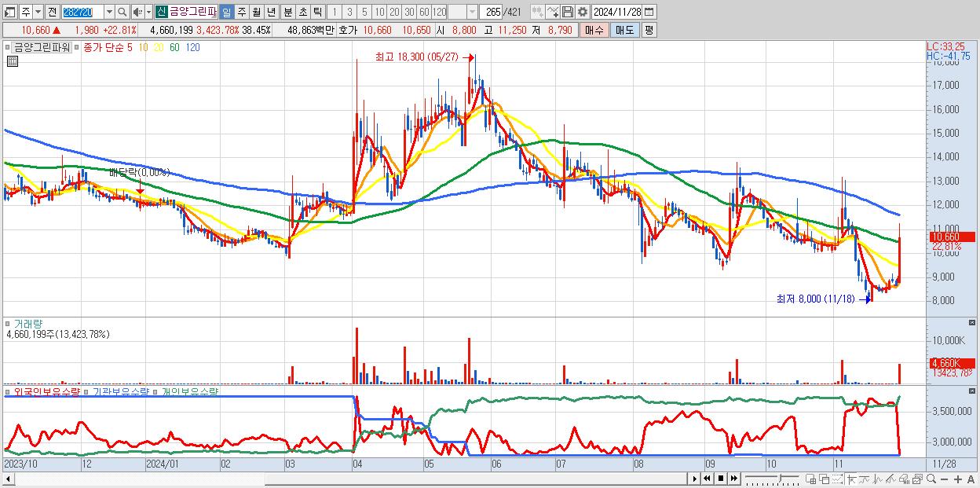Click the bar count field showing 265
980x488 pixels.
tap(491, 12)
